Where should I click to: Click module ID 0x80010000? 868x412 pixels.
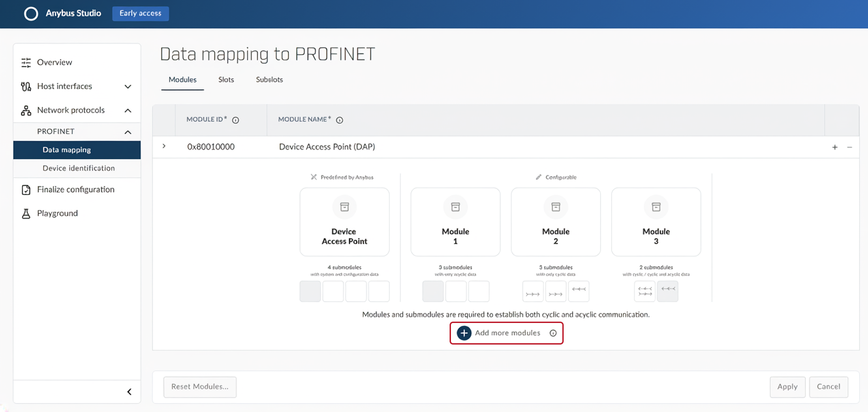coord(211,147)
